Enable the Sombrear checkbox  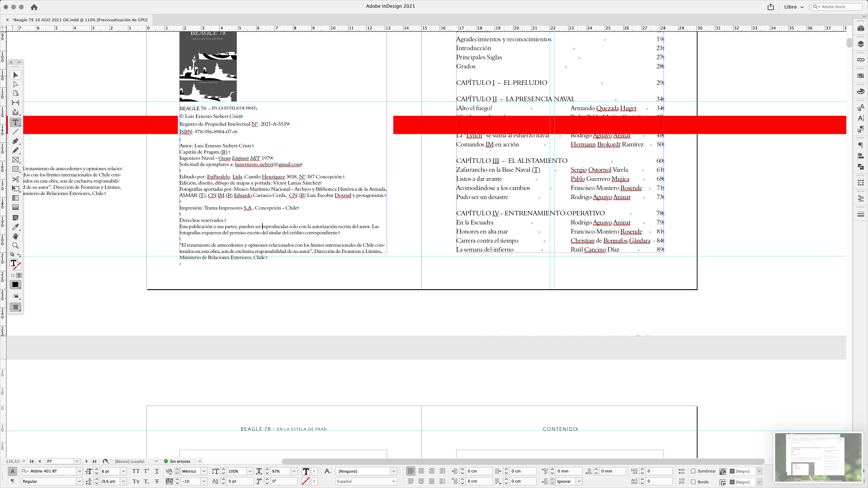[x=693, y=471]
